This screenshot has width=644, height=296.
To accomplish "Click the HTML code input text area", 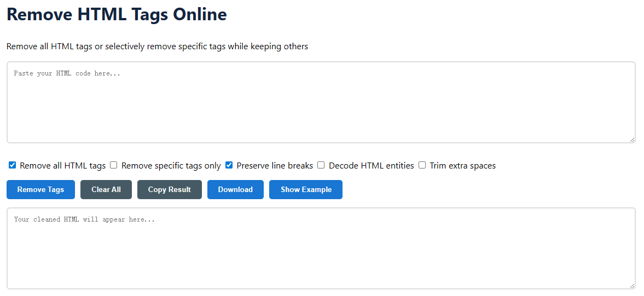I will pos(321,102).
